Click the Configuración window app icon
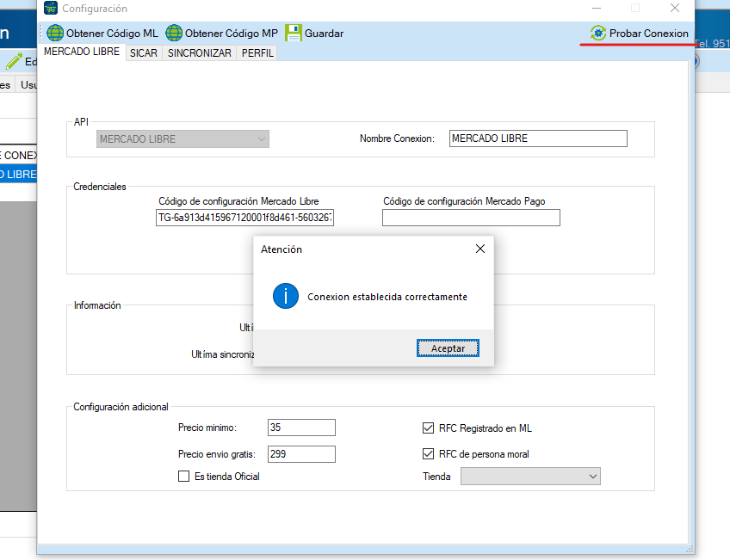Viewport: 730px width, 560px height. (x=50, y=8)
